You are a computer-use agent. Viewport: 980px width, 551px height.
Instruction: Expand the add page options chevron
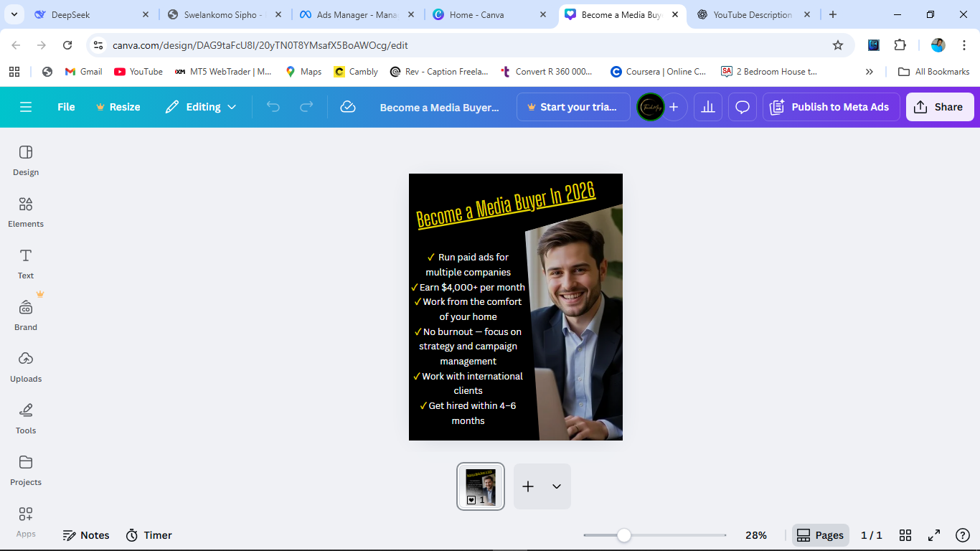pos(557,486)
